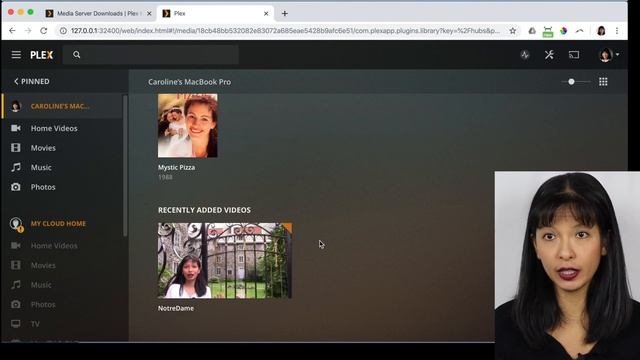Click Movies film icon under Caroline's Mac
Viewport: 640px width, 360px height.
16,148
